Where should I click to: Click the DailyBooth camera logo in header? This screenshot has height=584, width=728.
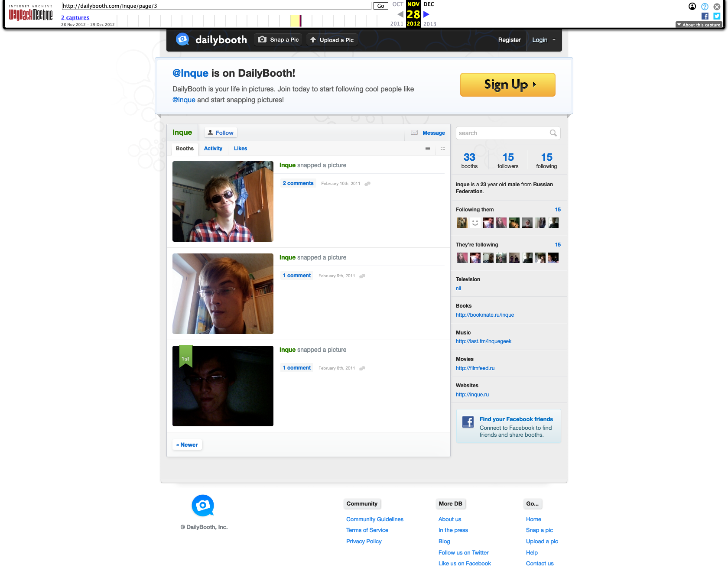[182, 40]
